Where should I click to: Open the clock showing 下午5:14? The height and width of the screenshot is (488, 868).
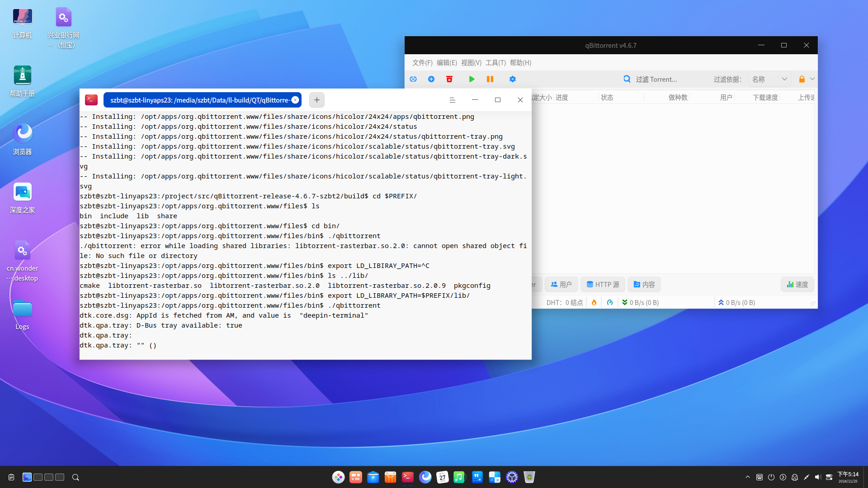[x=848, y=477]
